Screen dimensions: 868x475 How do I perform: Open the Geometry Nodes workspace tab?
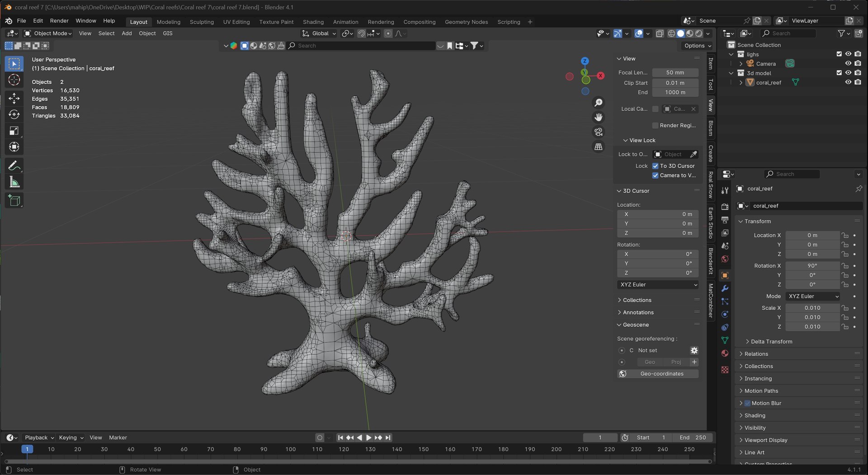466,22
